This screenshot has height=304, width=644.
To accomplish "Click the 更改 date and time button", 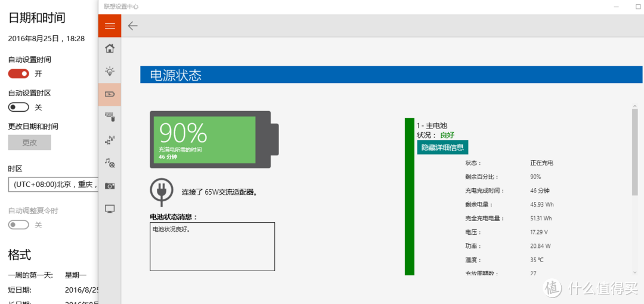I will click(30, 142).
